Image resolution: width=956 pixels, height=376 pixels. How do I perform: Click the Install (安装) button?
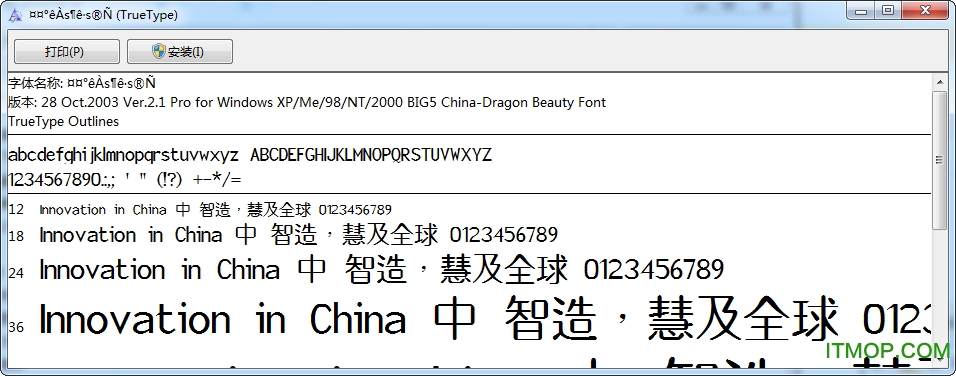click(x=180, y=52)
